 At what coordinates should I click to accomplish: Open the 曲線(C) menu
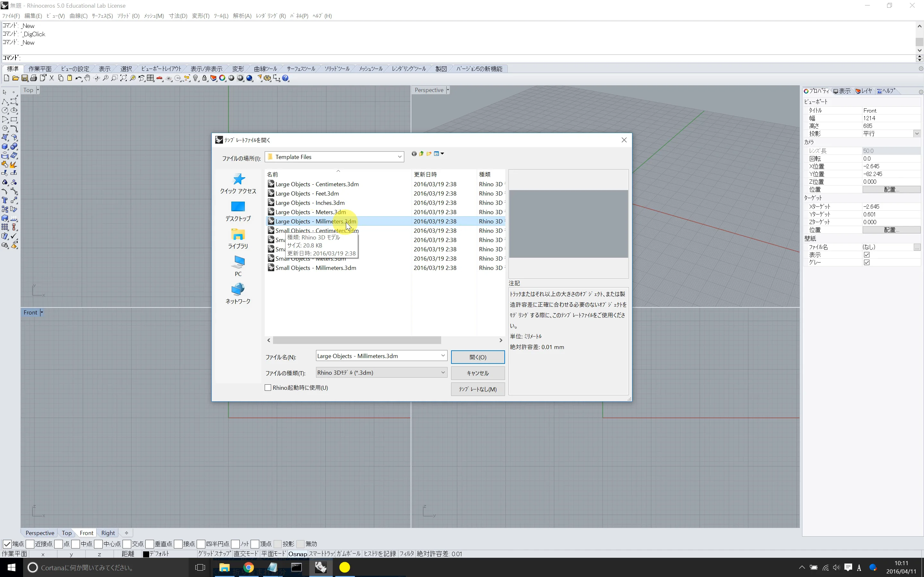[78, 16]
